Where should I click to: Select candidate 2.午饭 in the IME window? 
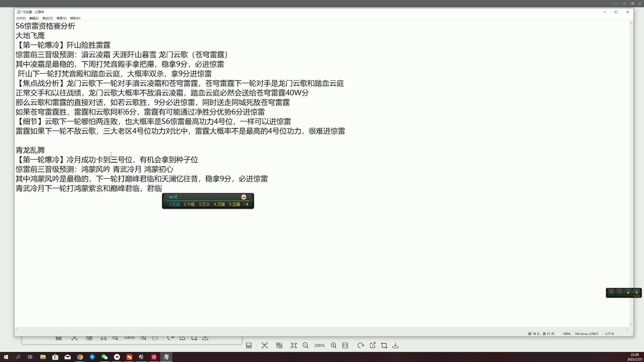pyautogui.click(x=189, y=204)
